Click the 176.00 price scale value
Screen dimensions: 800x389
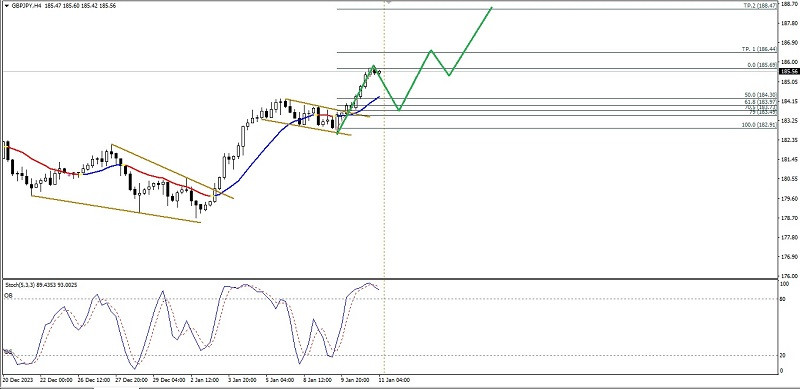(x=789, y=276)
